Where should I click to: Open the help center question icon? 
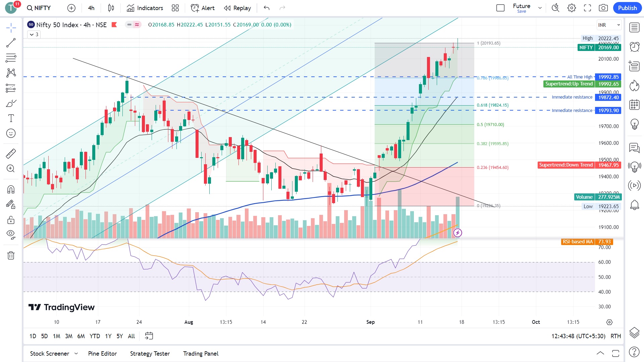tap(634, 352)
